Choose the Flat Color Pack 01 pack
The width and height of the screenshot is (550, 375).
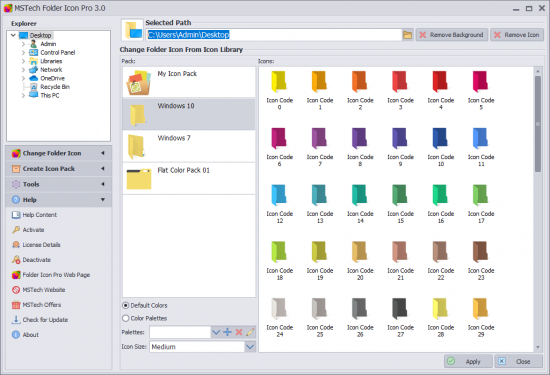[x=189, y=179]
